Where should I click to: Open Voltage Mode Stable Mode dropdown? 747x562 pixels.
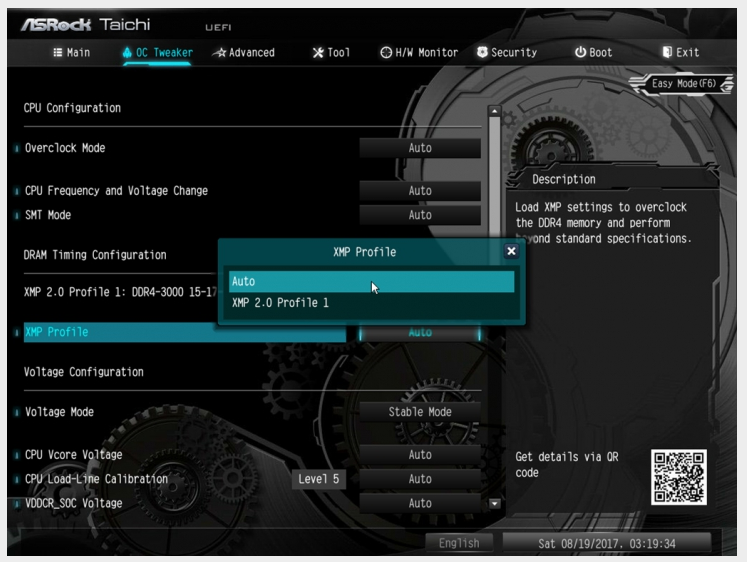point(420,412)
